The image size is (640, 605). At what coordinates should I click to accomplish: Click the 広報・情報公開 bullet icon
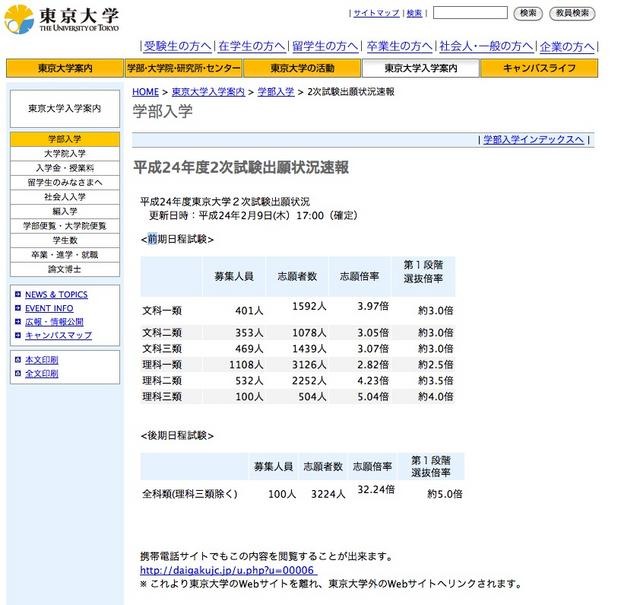coord(18,322)
